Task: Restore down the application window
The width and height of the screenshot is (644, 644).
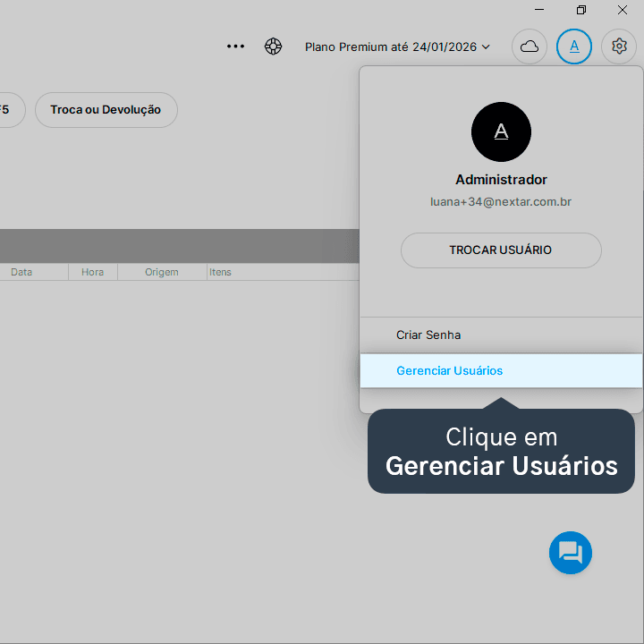Action: [x=580, y=10]
